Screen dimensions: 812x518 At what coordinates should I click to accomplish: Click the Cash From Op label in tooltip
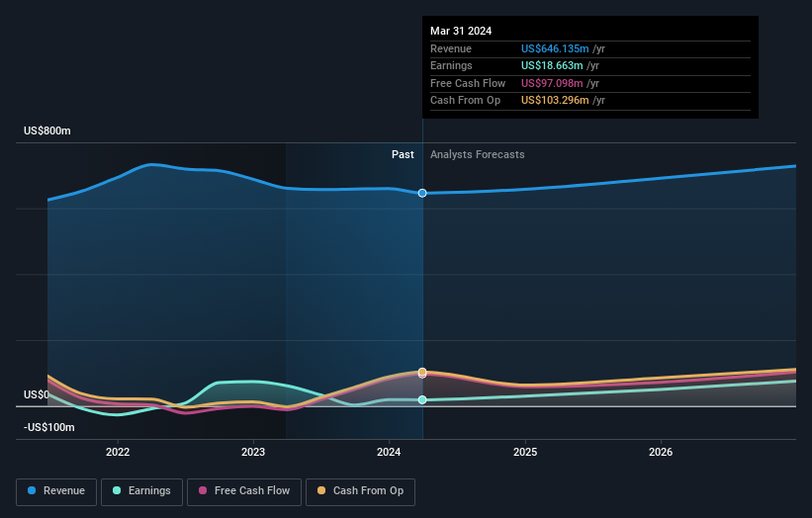(466, 101)
